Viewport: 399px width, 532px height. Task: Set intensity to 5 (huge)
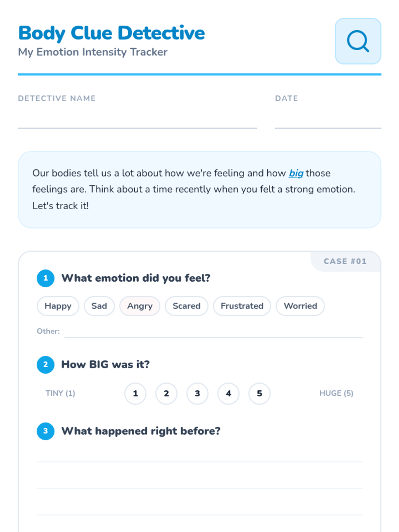click(259, 394)
